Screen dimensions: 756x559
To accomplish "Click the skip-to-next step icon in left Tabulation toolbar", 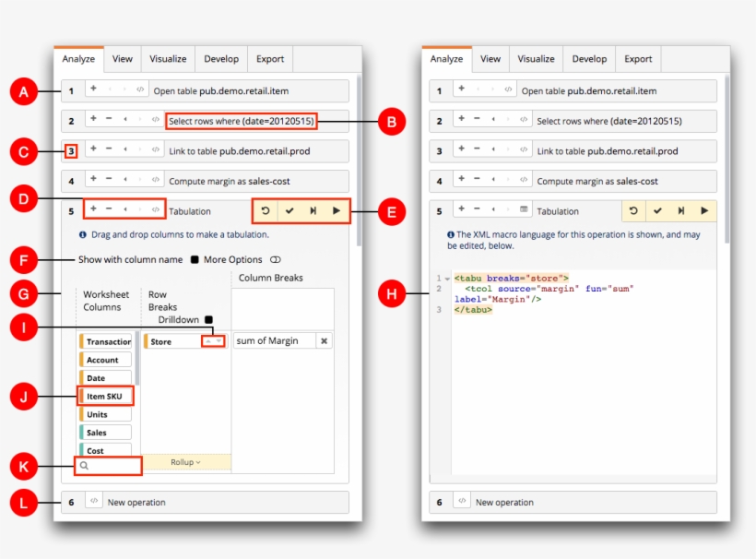I will (x=313, y=211).
